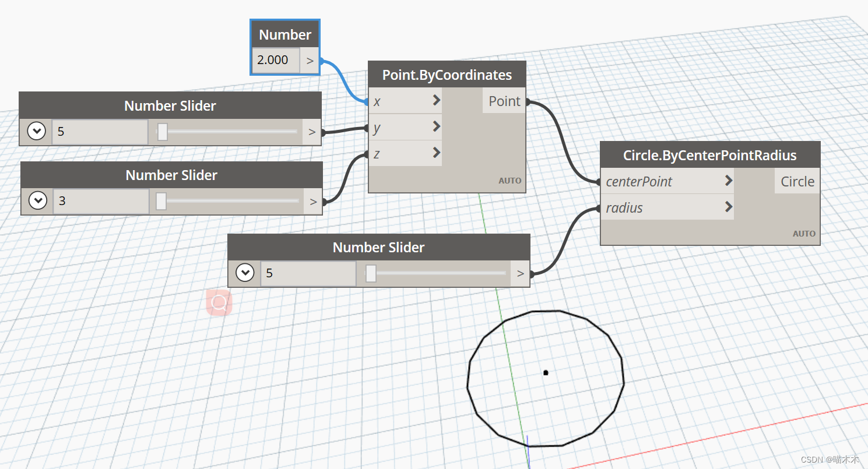Click the pink magnifier search icon
The image size is (868, 469).
219,303
